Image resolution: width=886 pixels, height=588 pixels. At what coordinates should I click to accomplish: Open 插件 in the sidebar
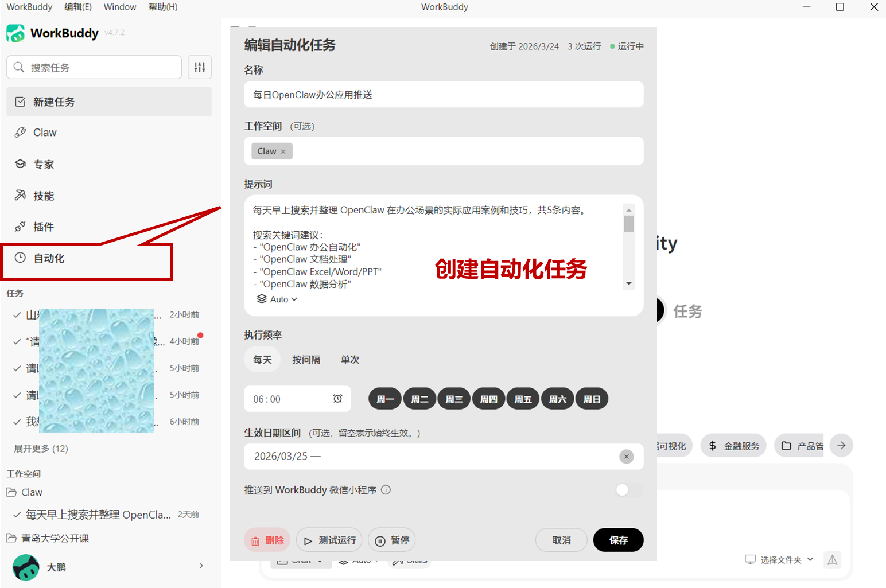pos(109,227)
